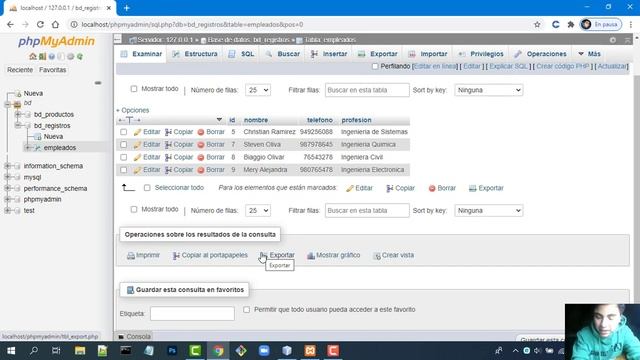This screenshot has height=360, width=640.
Task: Click Imprimir printer icon in query operations
Action: (131, 256)
